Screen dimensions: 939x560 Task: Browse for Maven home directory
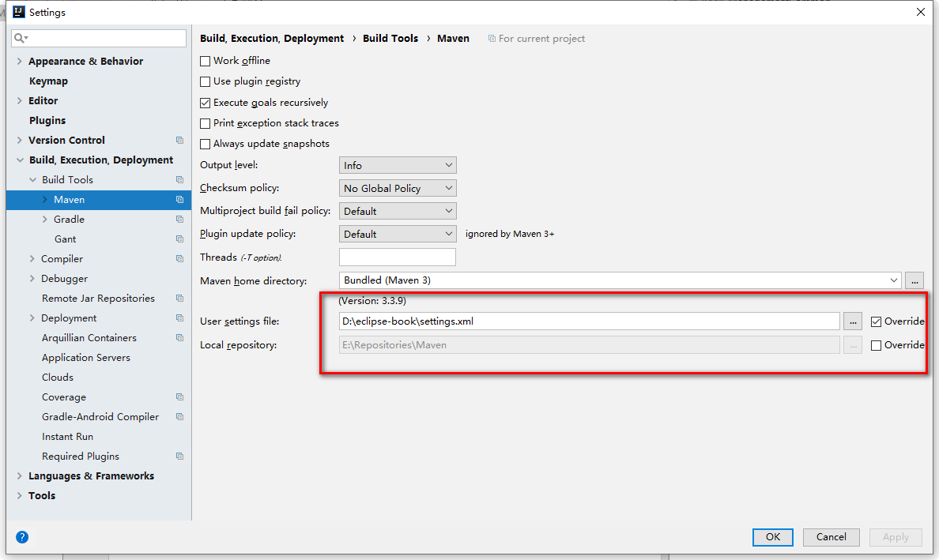pos(914,280)
